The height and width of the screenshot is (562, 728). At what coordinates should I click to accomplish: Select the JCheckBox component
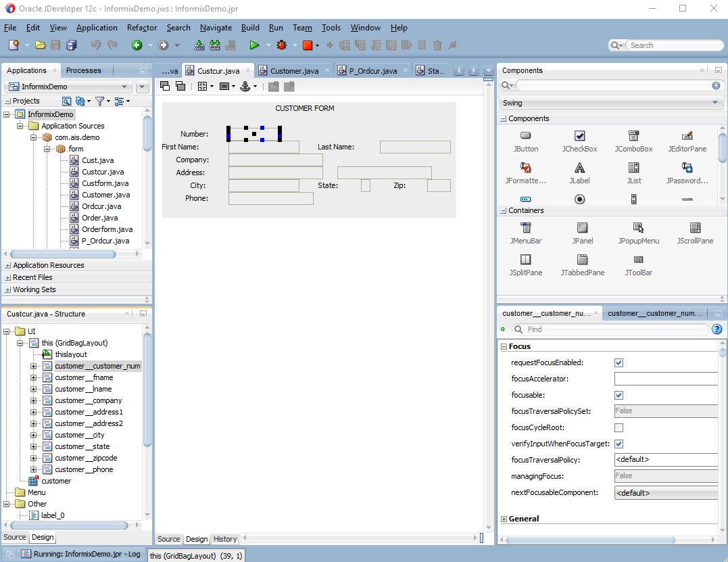pyautogui.click(x=579, y=141)
